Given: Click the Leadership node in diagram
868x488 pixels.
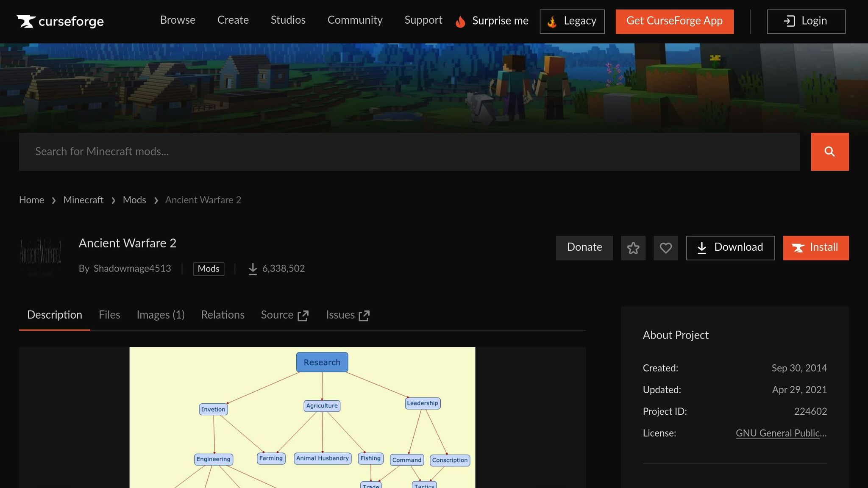Looking at the screenshot, I should point(423,403).
